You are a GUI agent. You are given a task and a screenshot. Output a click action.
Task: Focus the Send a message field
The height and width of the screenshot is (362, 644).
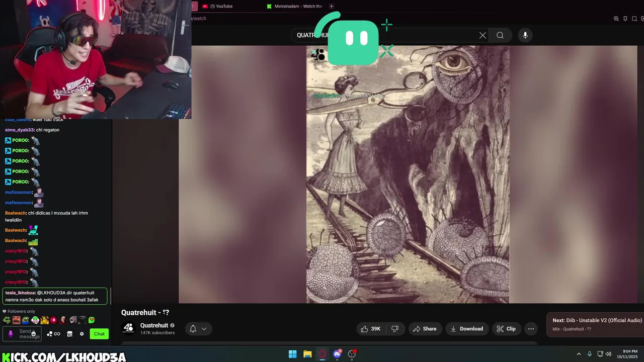click(23, 334)
